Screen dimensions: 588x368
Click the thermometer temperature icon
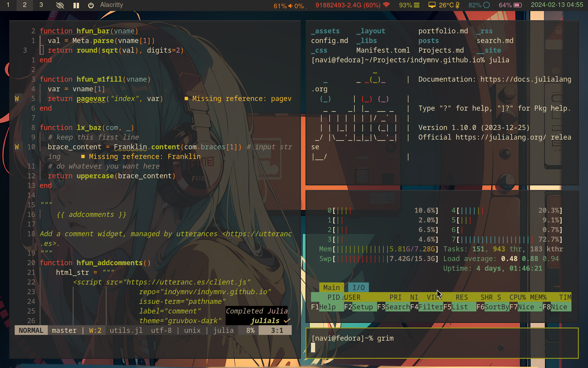coord(458,5)
